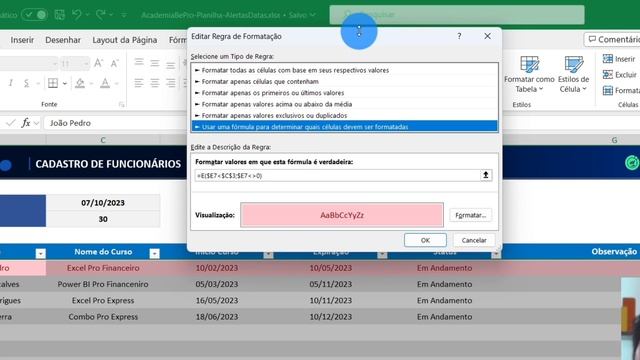Undo the last action
The width and height of the screenshot is (640, 360).
(x=76, y=15)
